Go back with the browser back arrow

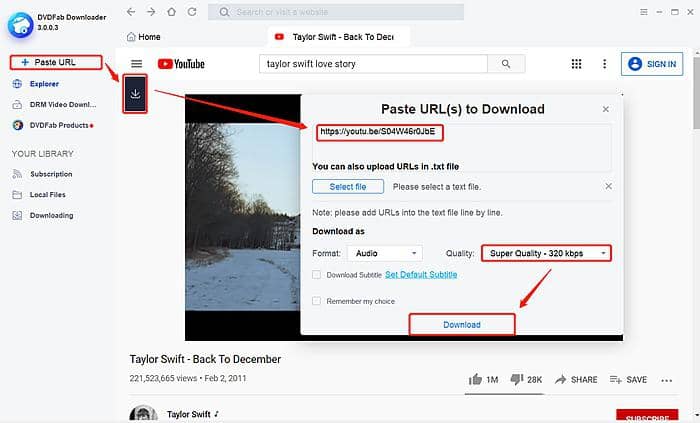pyautogui.click(x=131, y=12)
